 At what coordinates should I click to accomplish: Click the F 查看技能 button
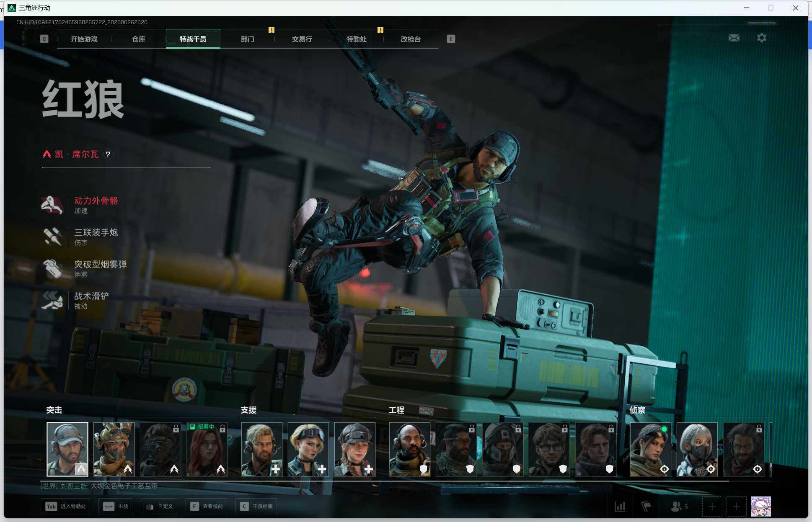coord(207,507)
